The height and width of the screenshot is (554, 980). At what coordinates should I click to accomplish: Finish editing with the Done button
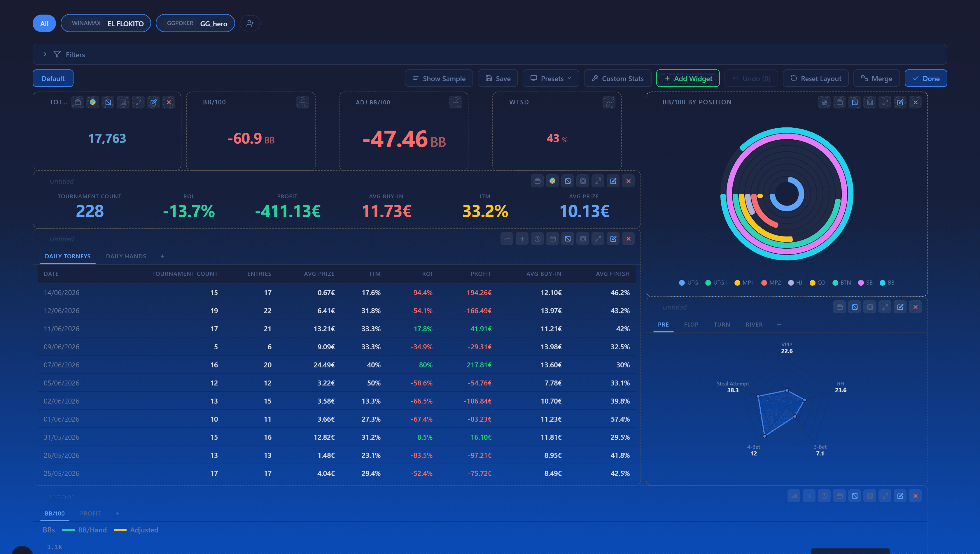click(926, 78)
